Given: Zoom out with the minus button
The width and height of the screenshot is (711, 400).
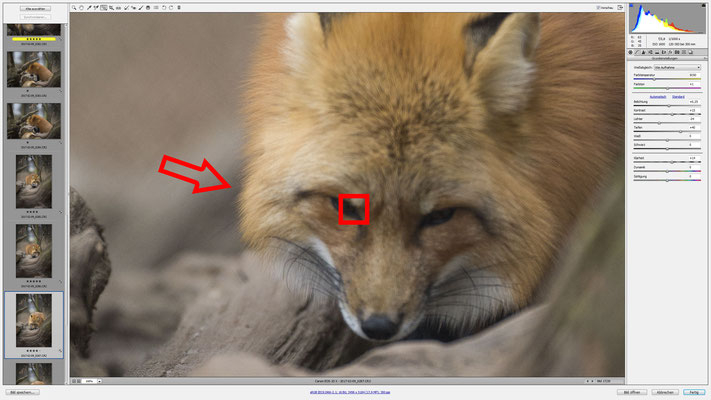Looking at the screenshot, I should tap(74, 381).
